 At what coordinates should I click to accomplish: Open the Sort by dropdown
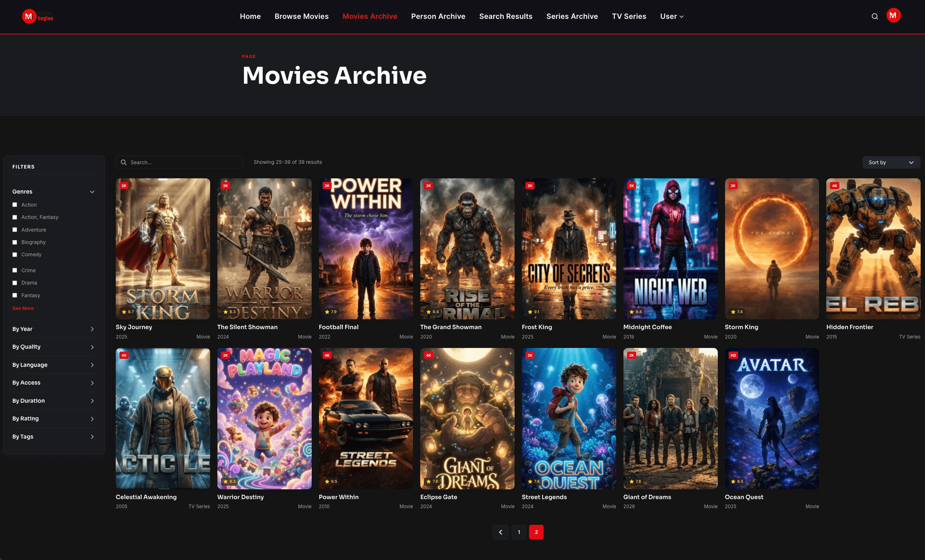(891, 162)
